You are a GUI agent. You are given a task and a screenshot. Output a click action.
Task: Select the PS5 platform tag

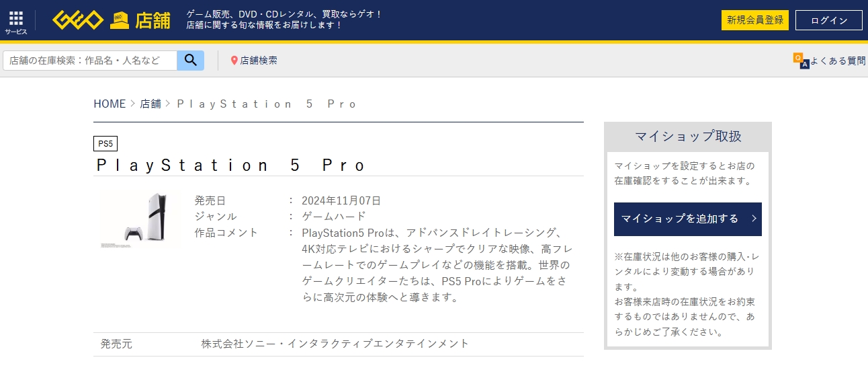tap(105, 143)
